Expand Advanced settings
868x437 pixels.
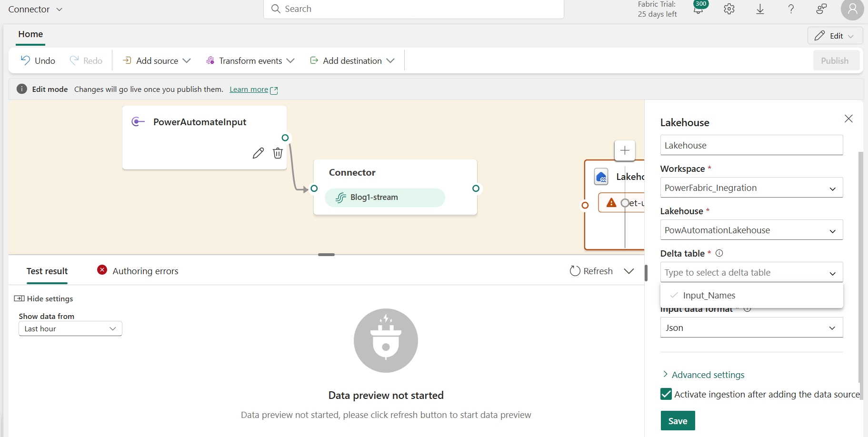point(708,375)
